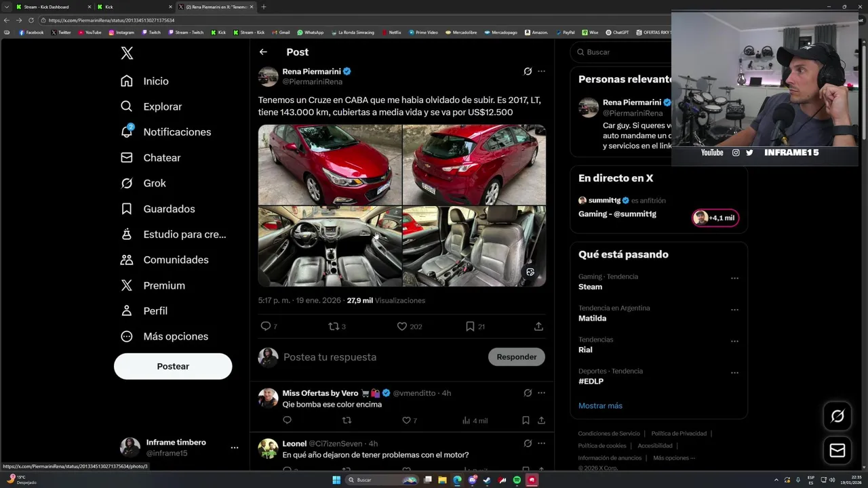Open more options on Leonel's reply

click(541, 444)
